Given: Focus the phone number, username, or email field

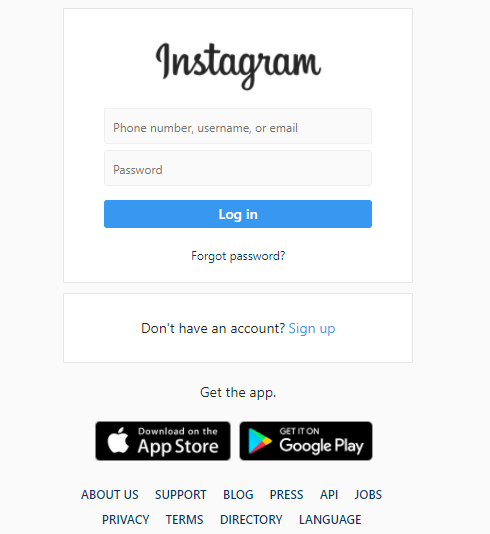Looking at the screenshot, I should point(238,126).
